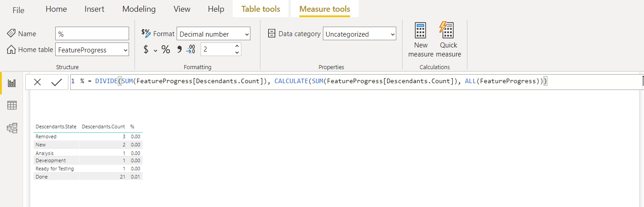Select the Ready for Testing row
Image resolution: width=644 pixels, height=207 pixels.
[88, 169]
